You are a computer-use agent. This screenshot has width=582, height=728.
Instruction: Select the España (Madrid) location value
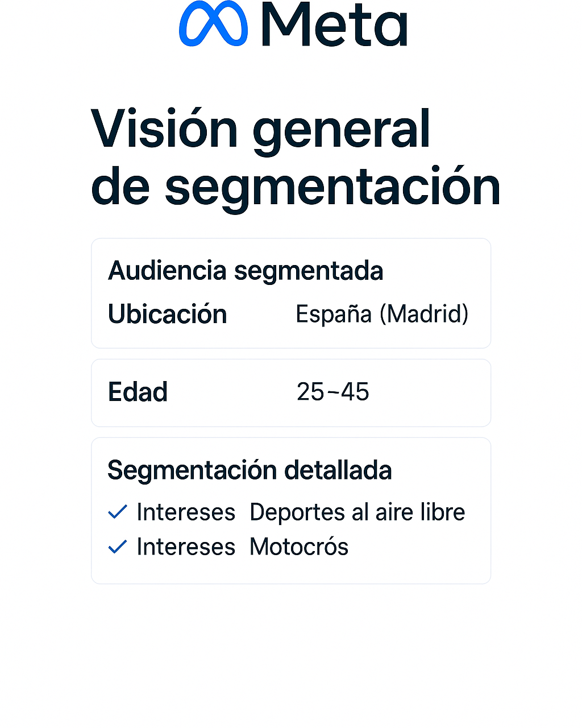[382, 314]
